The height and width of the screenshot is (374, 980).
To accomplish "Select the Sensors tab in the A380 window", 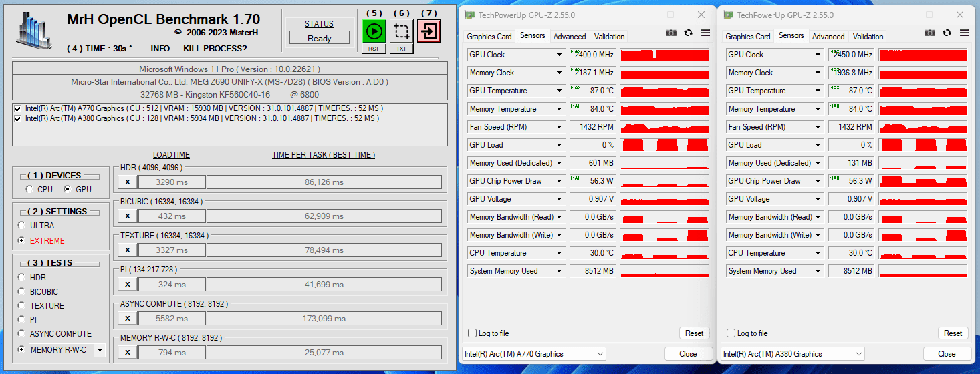I will tap(791, 36).
